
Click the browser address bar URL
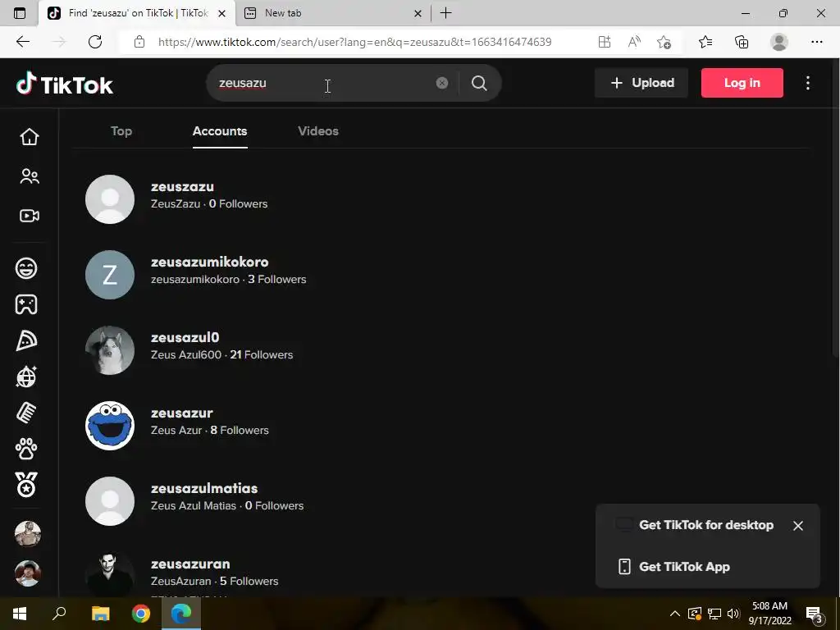click(x=354, y=42)
